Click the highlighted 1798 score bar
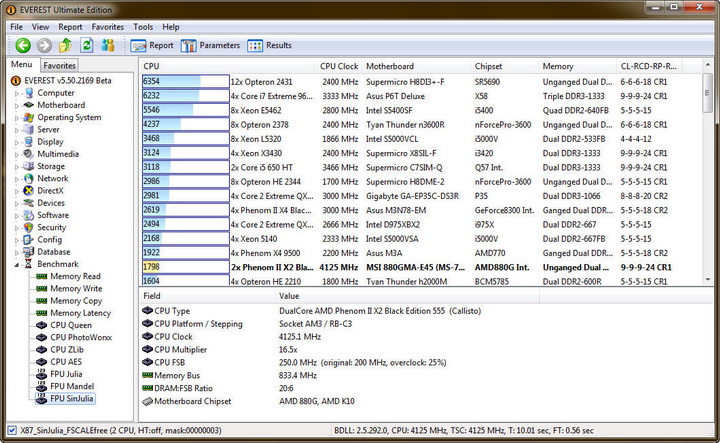 click(186, 267)
